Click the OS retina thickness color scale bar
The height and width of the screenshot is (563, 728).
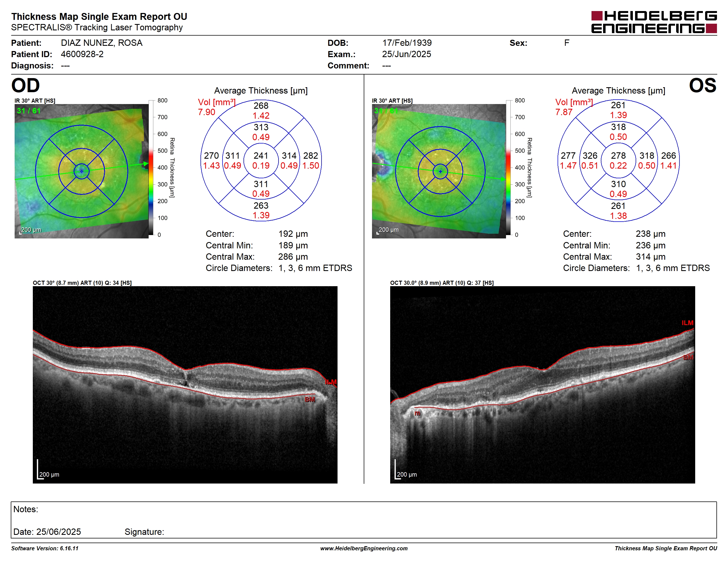pyautogui.click(x=508, y=168)
